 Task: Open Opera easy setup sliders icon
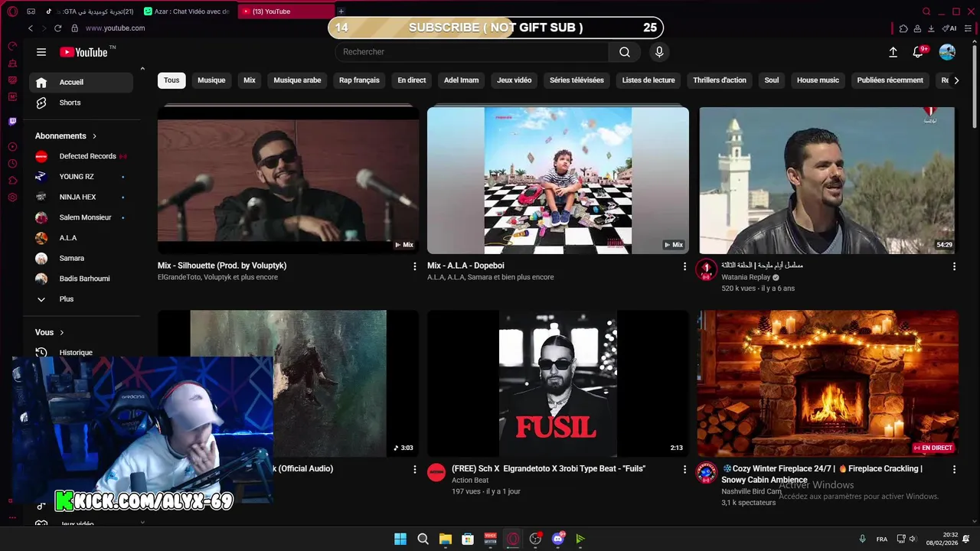point(967,28)
